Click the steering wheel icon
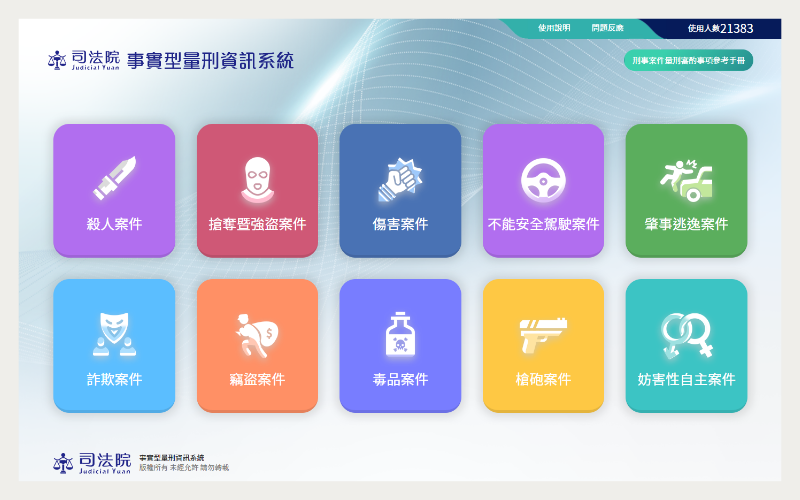The height and width of the screenshot is (500, 800). (x=543, y=179)
